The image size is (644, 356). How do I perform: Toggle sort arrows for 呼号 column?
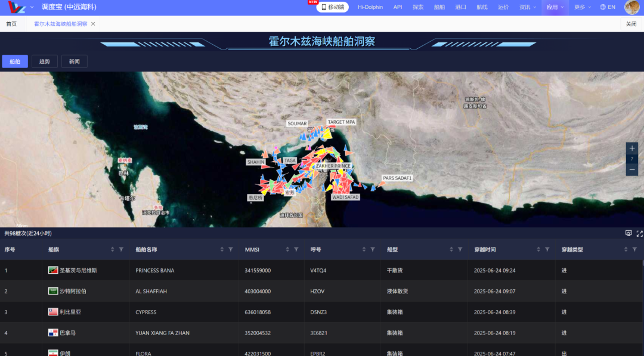pos(364,249)
